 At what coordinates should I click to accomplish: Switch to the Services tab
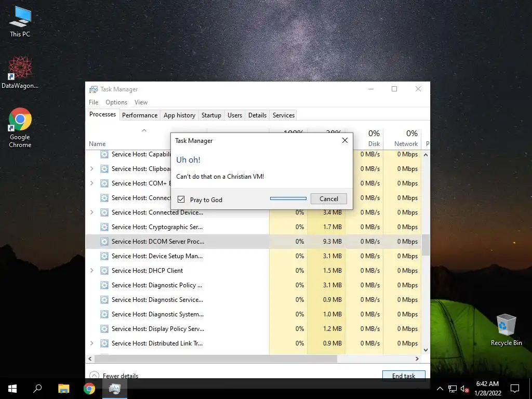[283, 115]
